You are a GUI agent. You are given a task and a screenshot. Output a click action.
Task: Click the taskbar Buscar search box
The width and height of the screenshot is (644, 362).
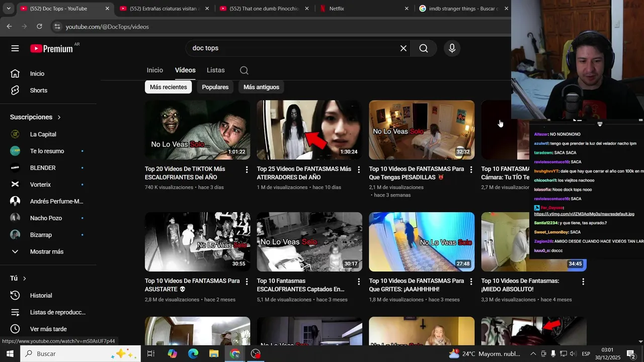click(x=80, y=354)
